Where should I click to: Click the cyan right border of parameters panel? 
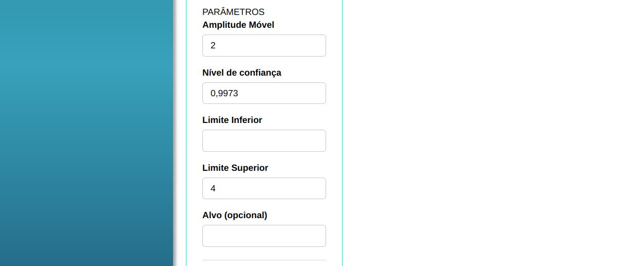pos(342,133)
